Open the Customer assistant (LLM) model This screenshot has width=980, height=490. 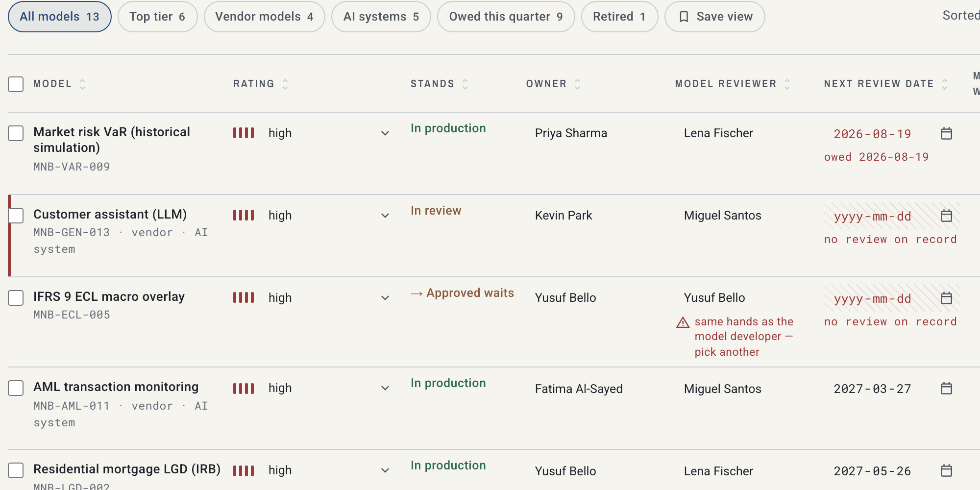click(x=110, y=214)
